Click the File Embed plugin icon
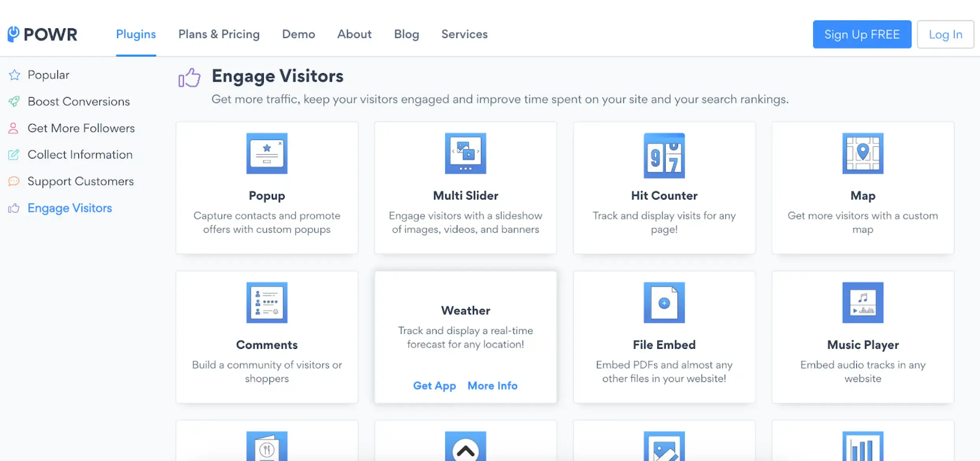Image resolution: width=980 pixels, height=461 pixels. pos(664,303)
